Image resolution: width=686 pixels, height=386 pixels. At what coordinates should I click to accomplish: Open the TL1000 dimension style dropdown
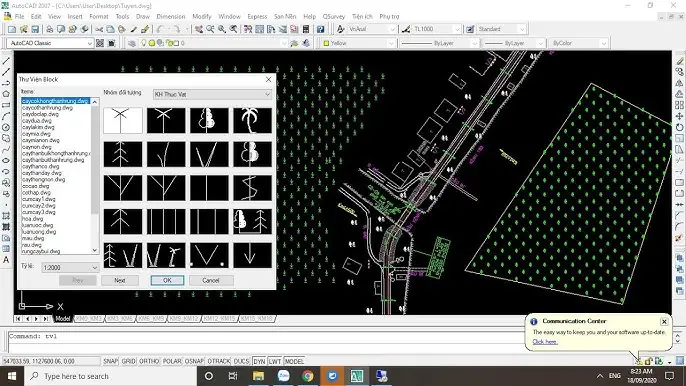(x=437, y=29)
